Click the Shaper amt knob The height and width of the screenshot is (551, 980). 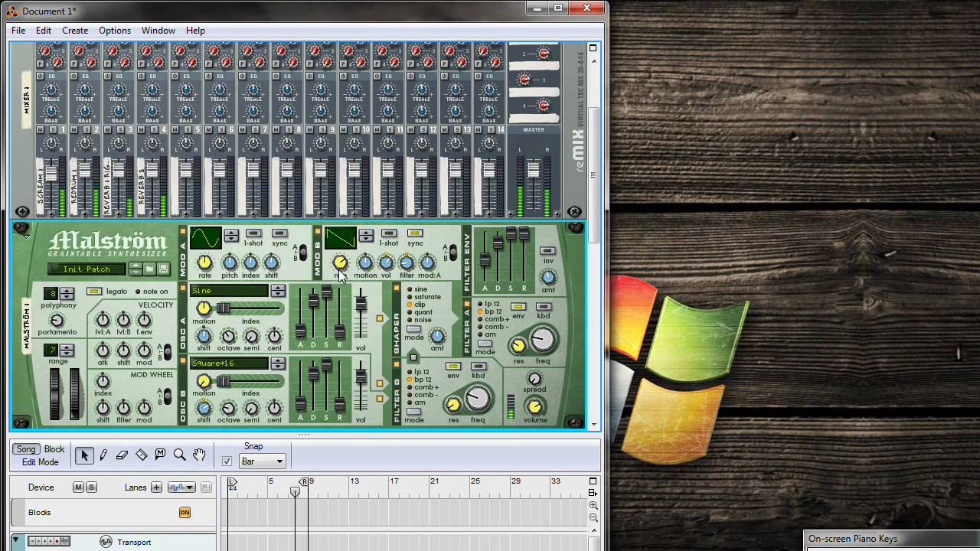tap(437, 336)
